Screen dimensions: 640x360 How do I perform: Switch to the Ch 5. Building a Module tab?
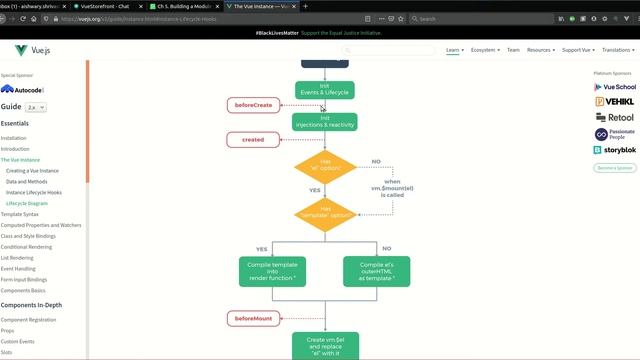point(184,7)
